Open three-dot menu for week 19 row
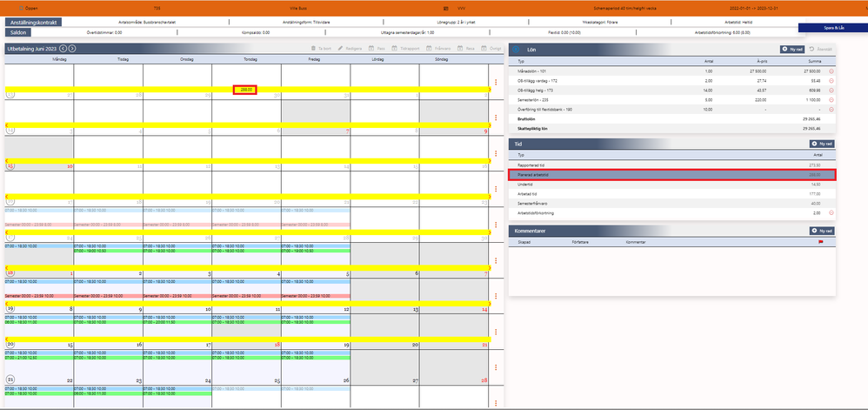Screen dimensions: 868x410 point(496,296)
